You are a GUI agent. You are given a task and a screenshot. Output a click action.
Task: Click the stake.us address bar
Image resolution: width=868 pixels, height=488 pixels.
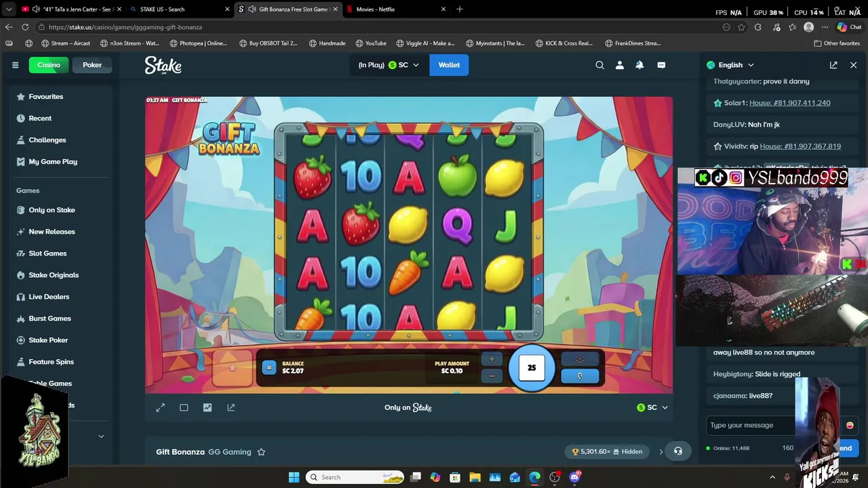tap(380, 27)
